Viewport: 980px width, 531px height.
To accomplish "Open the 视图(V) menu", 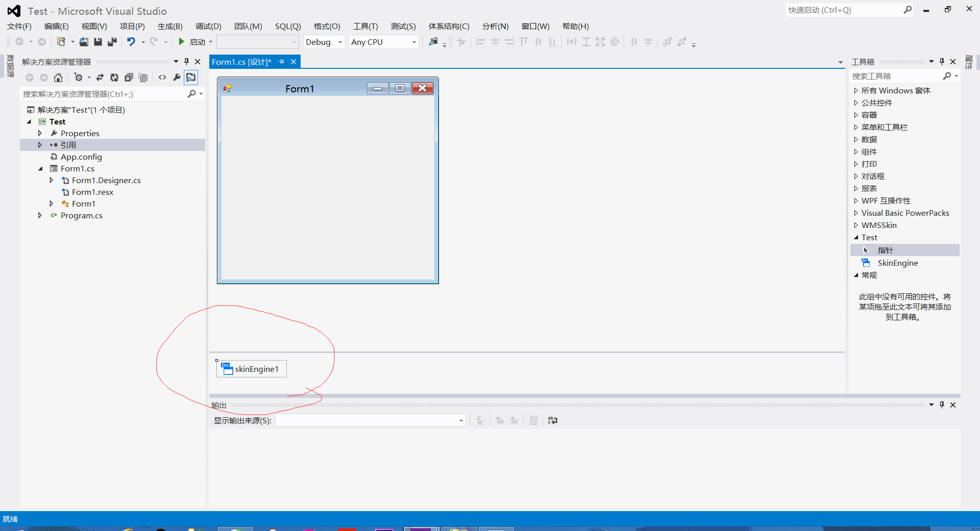I will [x=94, y=27].
